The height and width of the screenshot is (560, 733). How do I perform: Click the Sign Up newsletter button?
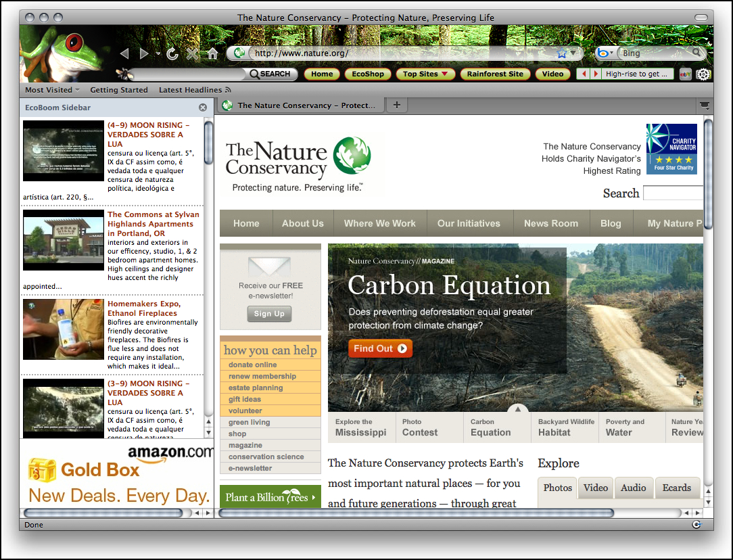coord(269,314)
